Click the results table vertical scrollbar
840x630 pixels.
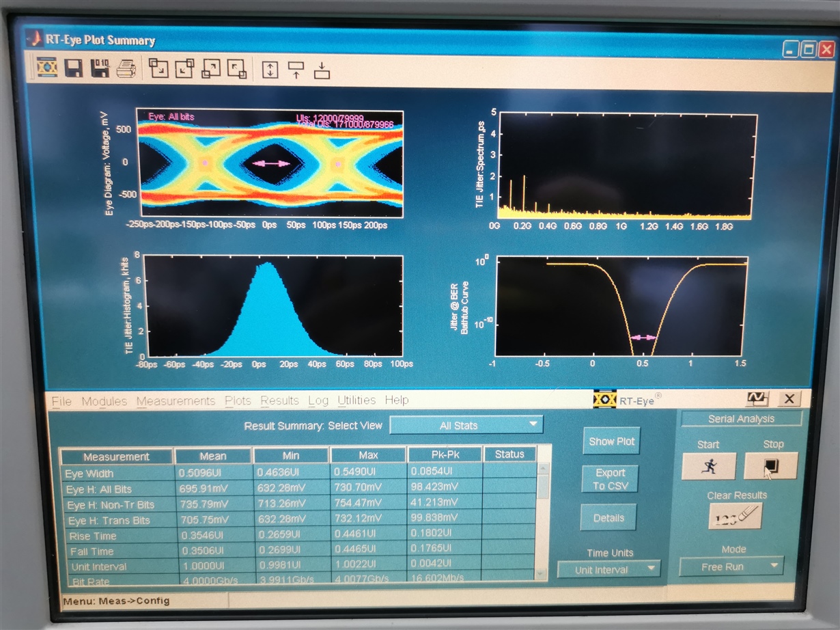click(x=544, y=521)
